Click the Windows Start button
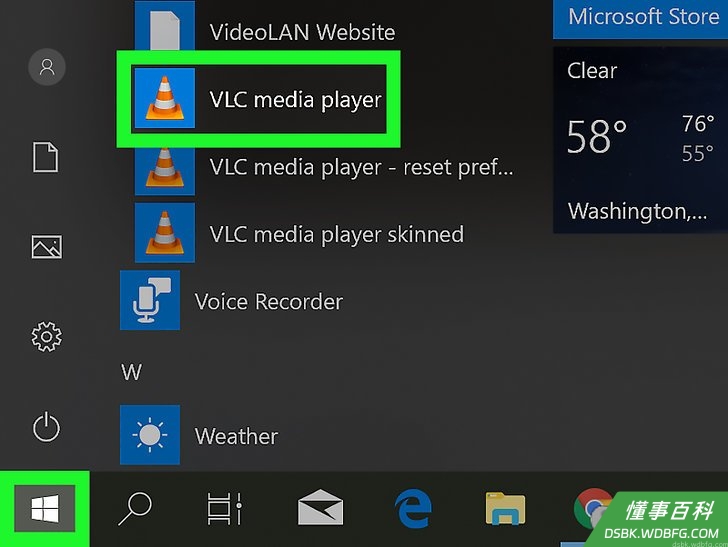 tap(45, 508)
